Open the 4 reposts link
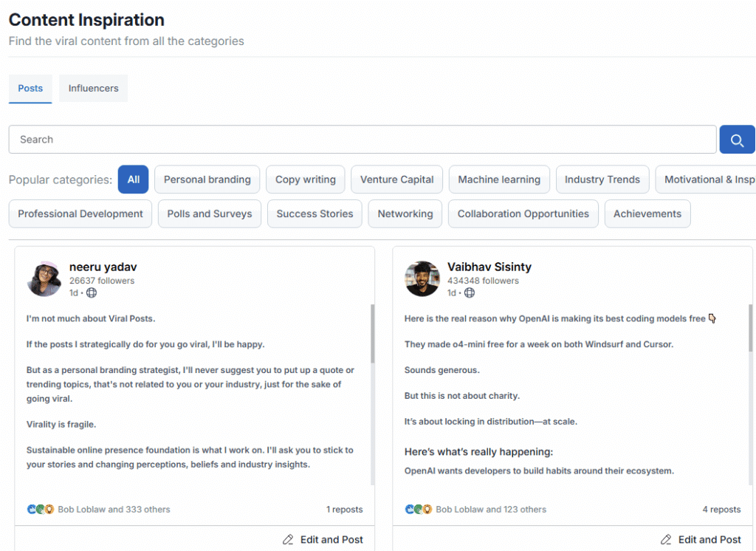Screen dimensions: 756x551 click(721, 510)
